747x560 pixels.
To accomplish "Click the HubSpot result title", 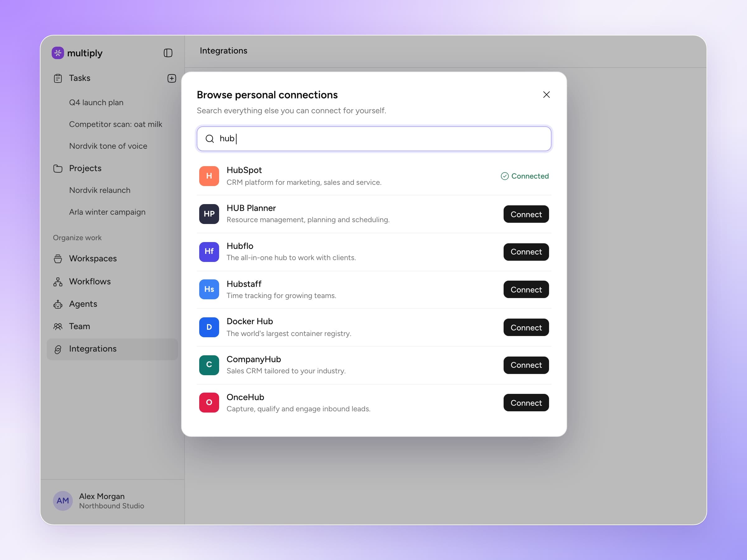I will point(244,170).
